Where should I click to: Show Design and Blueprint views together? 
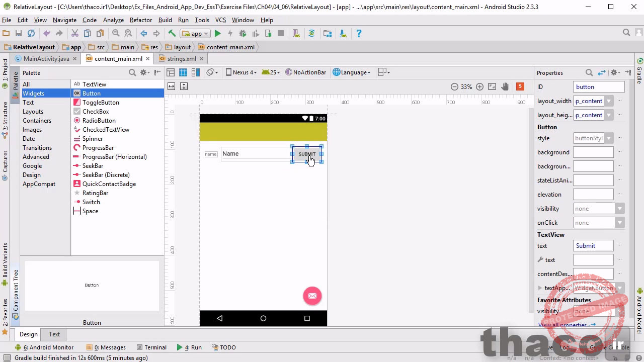[195, 72]
